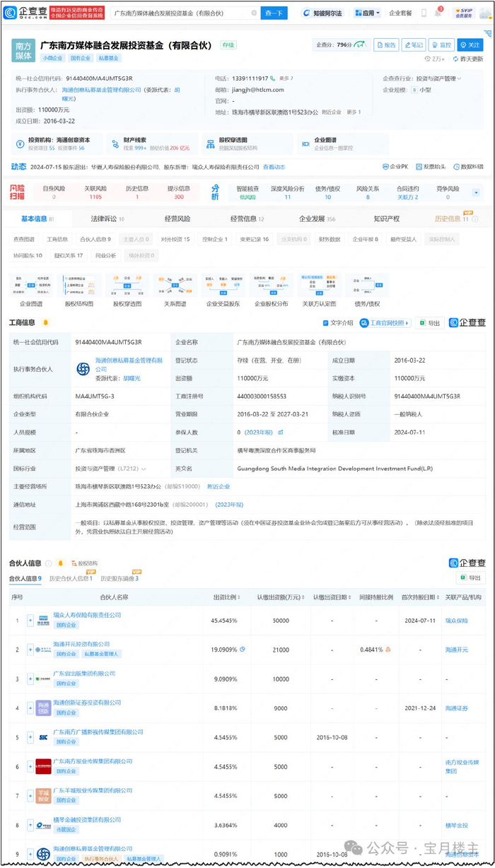Click the pie-chart icon next to 19.0909%
Screen dimensions: 495x868
[x=243, y=649]
